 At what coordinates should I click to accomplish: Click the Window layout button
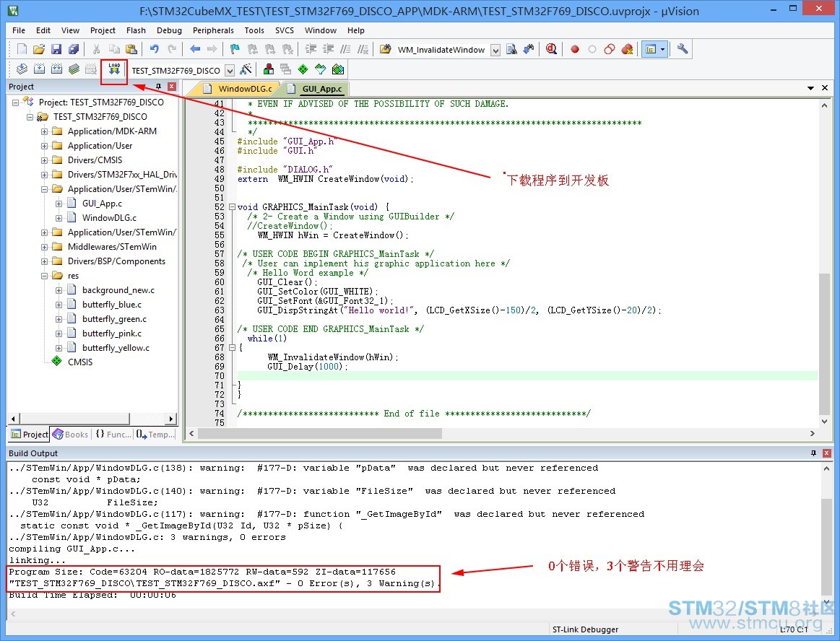[x=651, y=49]
